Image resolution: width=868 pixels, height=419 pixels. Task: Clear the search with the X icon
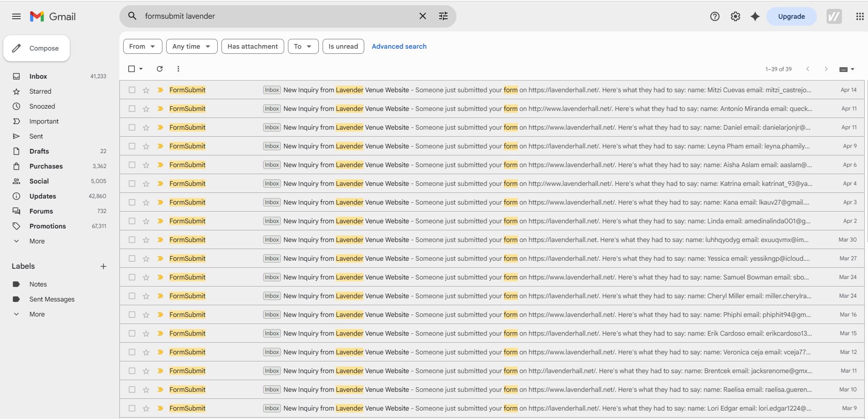click(423, 16)
